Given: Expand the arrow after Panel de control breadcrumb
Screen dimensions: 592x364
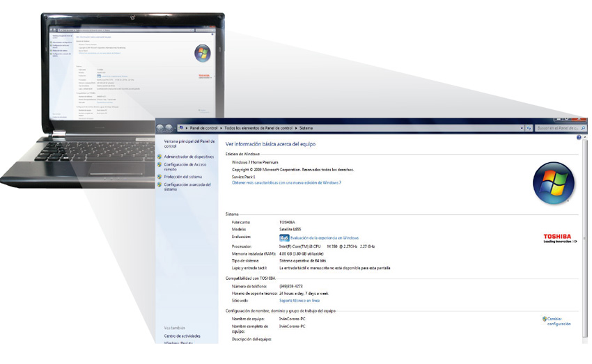Looking at the screenshot, I should coord(221,128).
